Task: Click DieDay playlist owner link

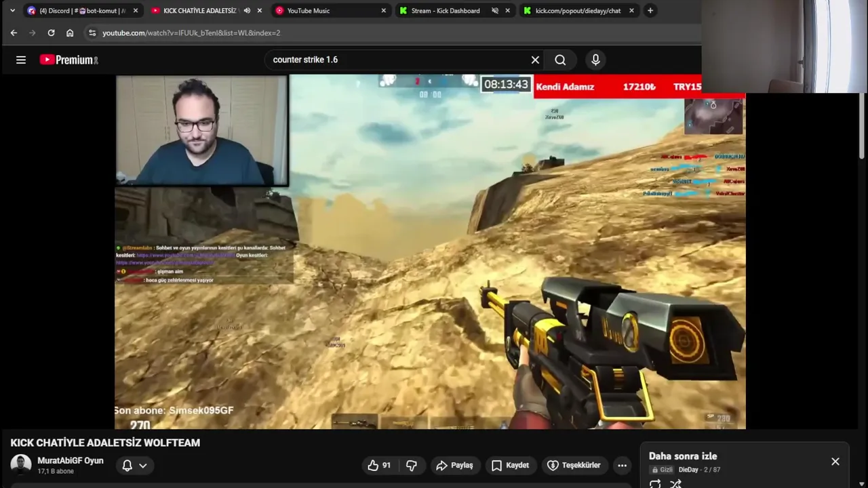Action: [x=688, y=470]
